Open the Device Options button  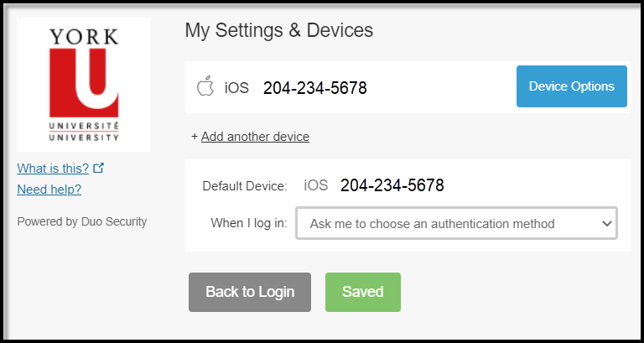point(572,86)
